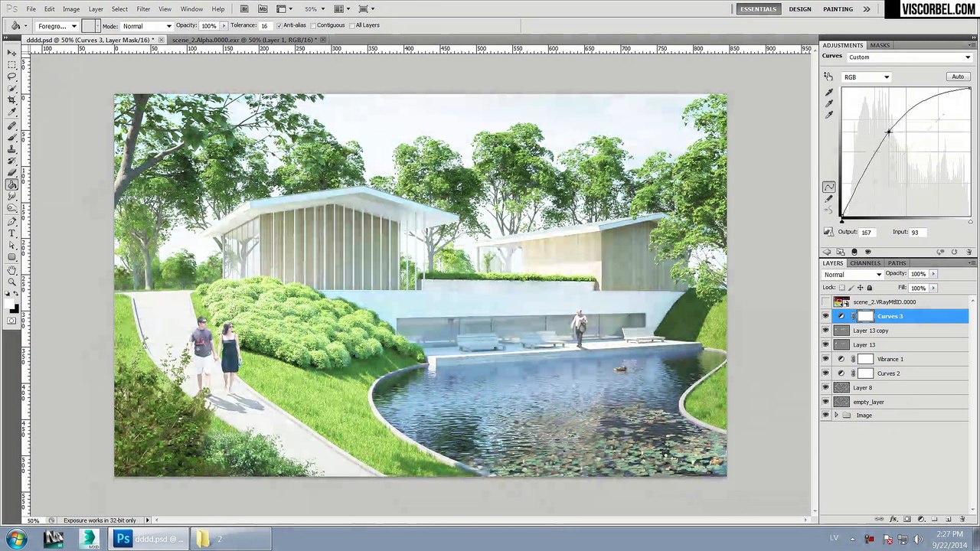980x551 pixels.
Task: Click the white point slider under curve
Action: click(x=971, y=222)
